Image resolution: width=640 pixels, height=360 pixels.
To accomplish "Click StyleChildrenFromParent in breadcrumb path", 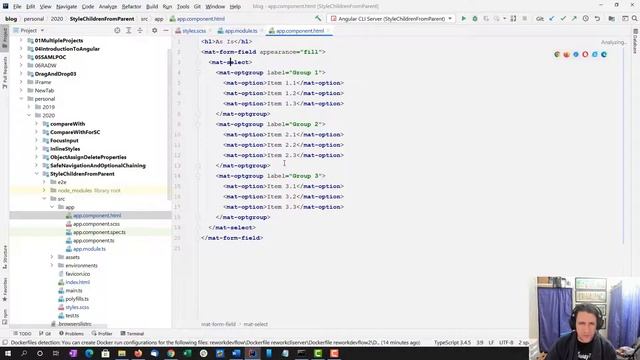I will click(x=102, y=19).
